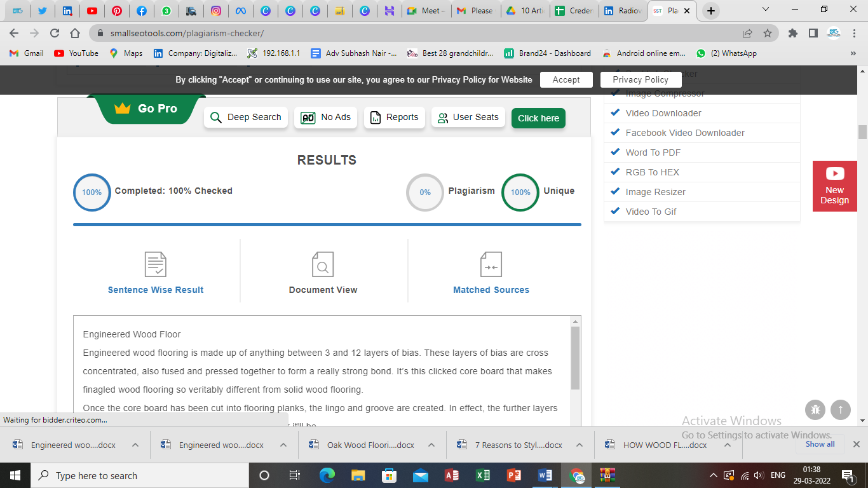Open the Chrome extensions puzzle menu

(x=792, y=33)
